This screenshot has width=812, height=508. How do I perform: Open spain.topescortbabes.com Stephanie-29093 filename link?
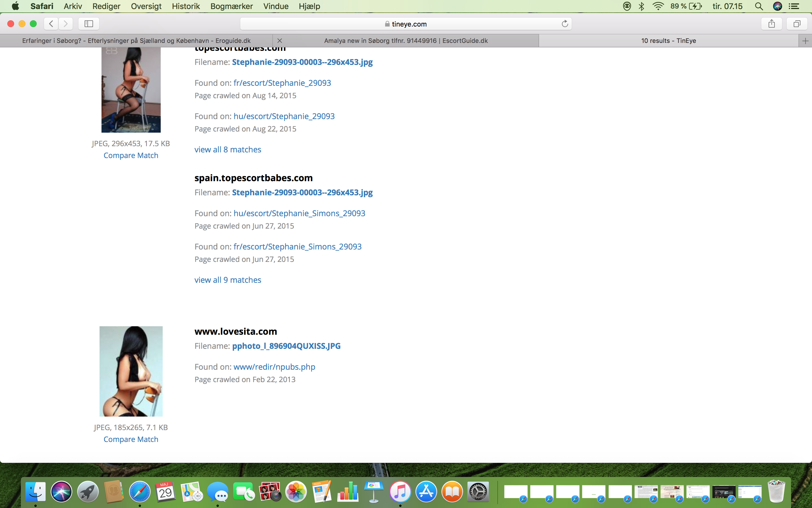[302, 192]
